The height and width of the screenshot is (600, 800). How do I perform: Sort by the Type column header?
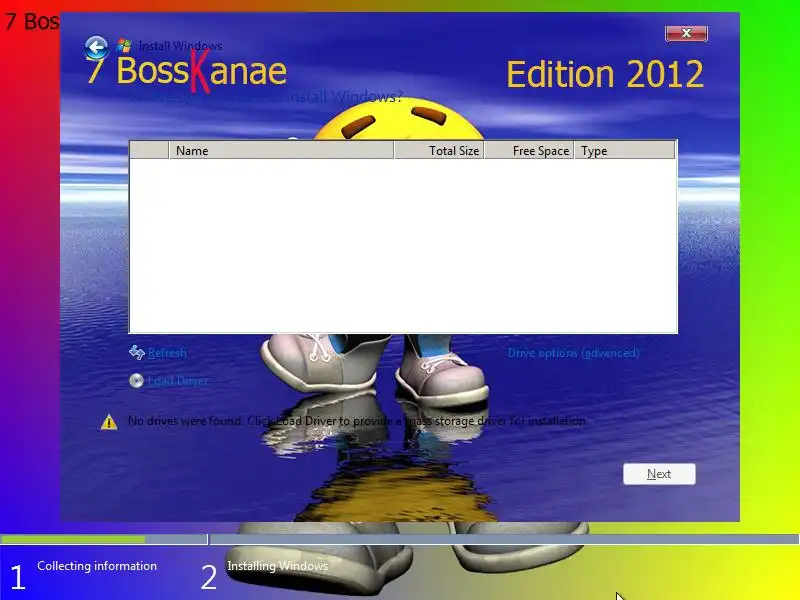(x=625, y=151)
